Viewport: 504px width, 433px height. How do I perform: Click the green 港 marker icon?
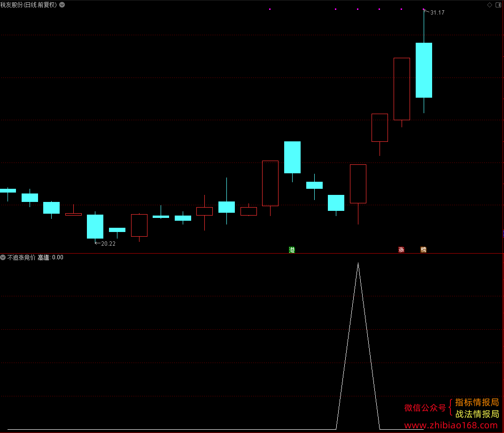point(292,250)
